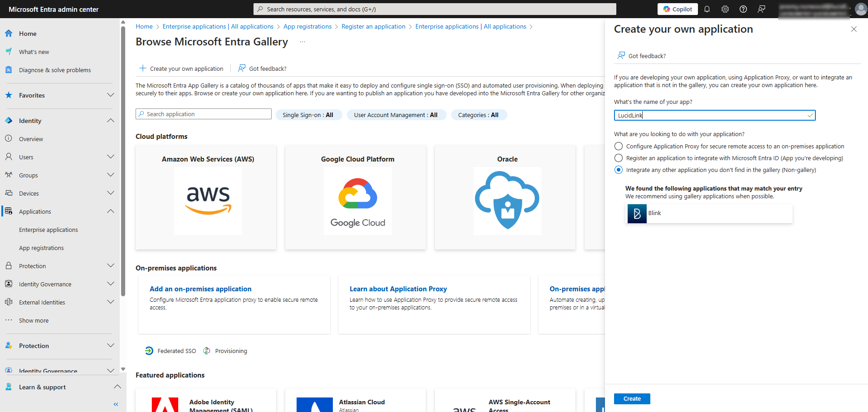Open Enterprise applications in sidebar

49,230
